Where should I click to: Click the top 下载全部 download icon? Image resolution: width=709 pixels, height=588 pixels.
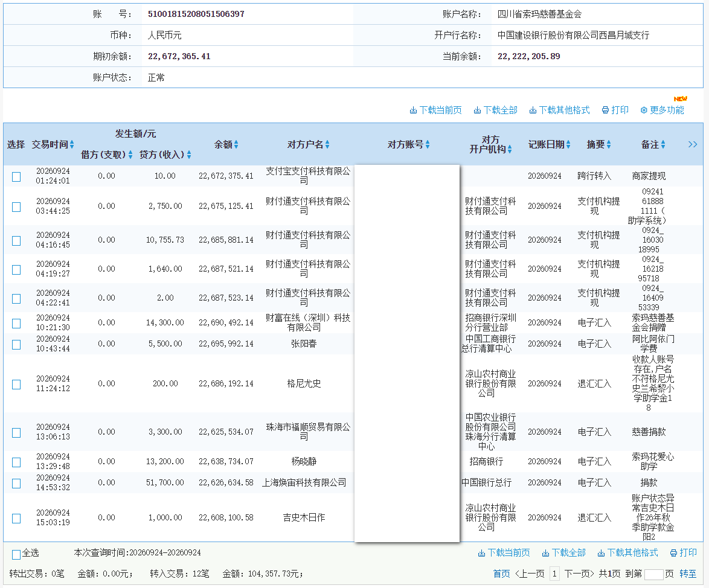point(477,110)
